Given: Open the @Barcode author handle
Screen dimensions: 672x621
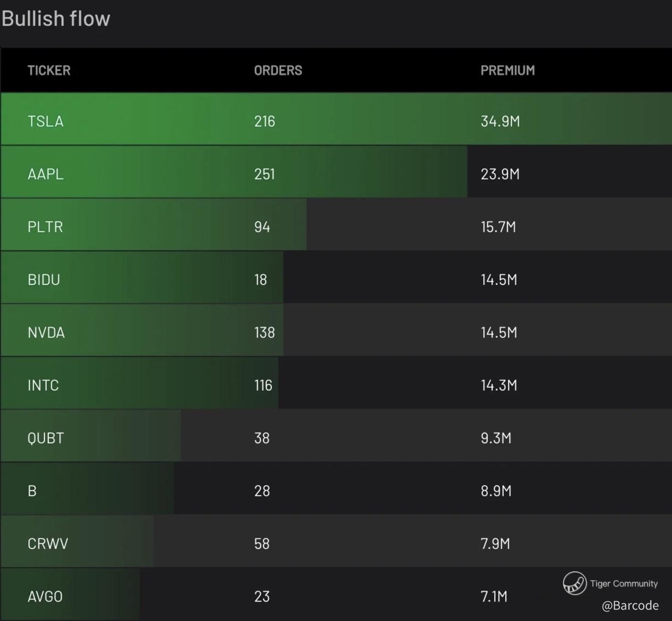Looking at the screenshot, I should point(630,605).
